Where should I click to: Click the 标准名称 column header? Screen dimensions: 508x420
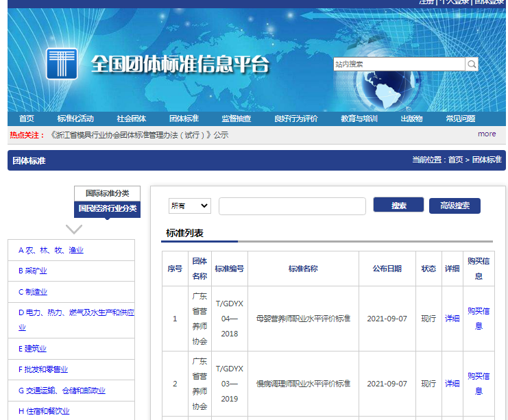[303, 269]
